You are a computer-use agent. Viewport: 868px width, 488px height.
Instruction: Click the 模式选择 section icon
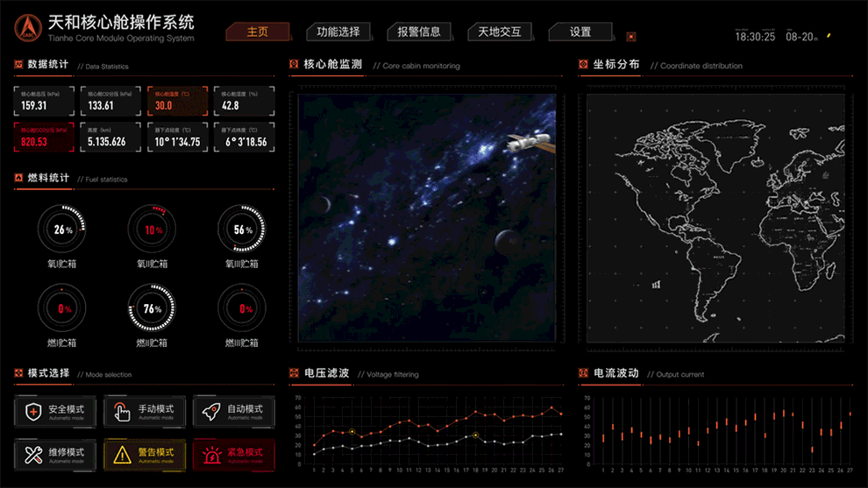18,373
